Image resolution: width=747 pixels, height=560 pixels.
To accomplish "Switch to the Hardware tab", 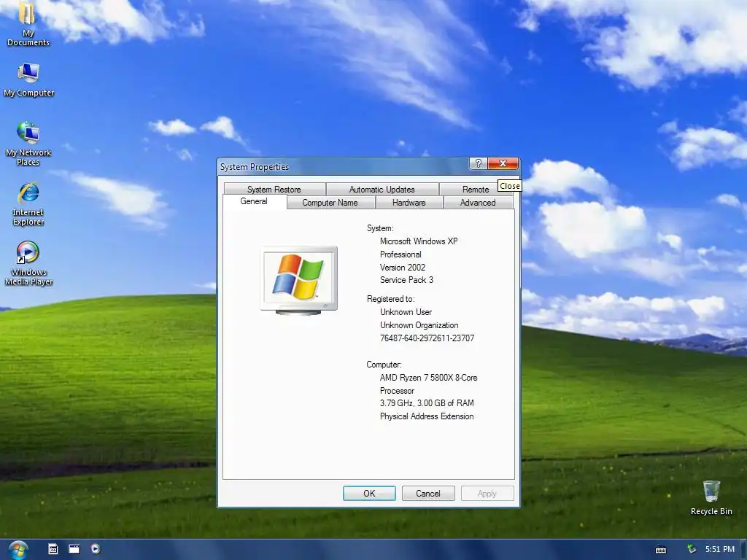I will (409, 203).
